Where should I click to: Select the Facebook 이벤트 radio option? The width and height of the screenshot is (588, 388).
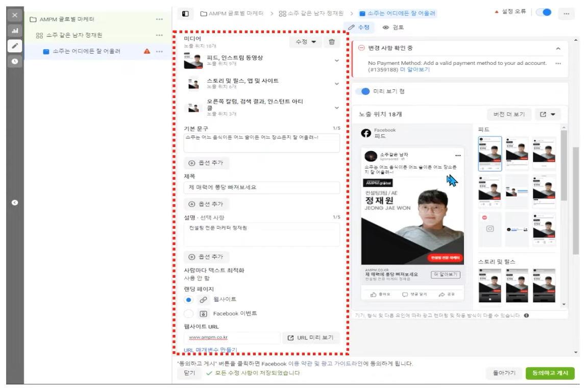(188, 313)
